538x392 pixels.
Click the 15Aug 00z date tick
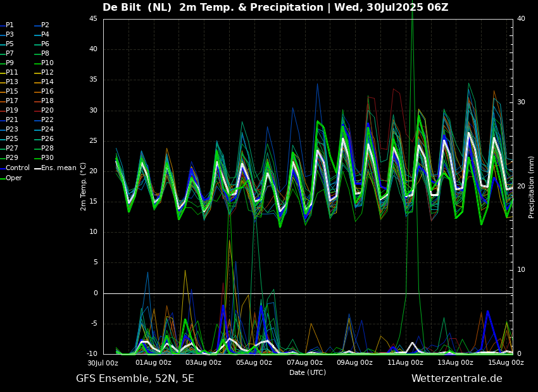tap(506, 363)
